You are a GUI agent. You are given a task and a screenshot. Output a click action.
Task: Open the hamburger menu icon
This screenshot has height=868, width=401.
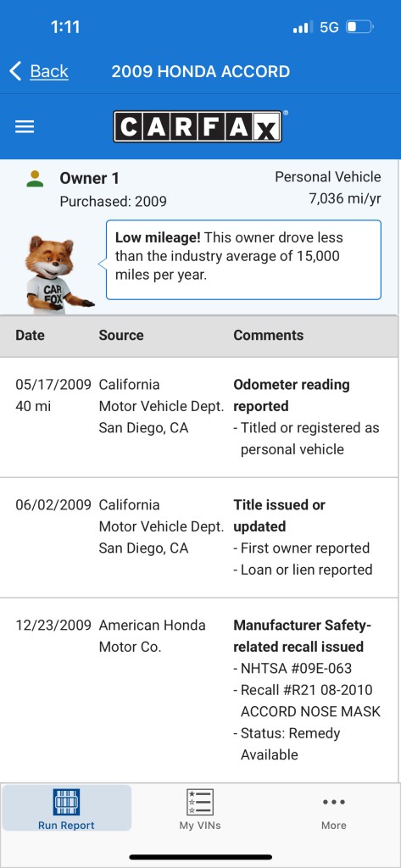(25, 127)
